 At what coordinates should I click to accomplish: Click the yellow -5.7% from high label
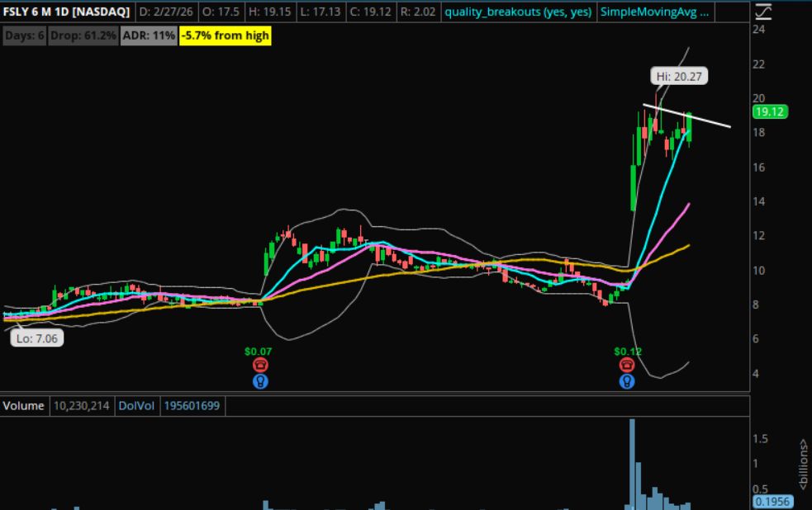[226, 36]
